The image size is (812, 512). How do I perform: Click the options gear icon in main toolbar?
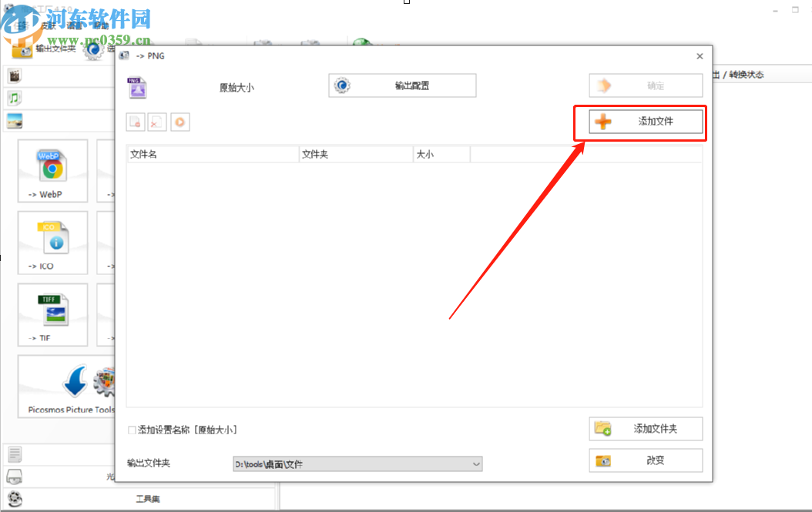click(93, 50)
